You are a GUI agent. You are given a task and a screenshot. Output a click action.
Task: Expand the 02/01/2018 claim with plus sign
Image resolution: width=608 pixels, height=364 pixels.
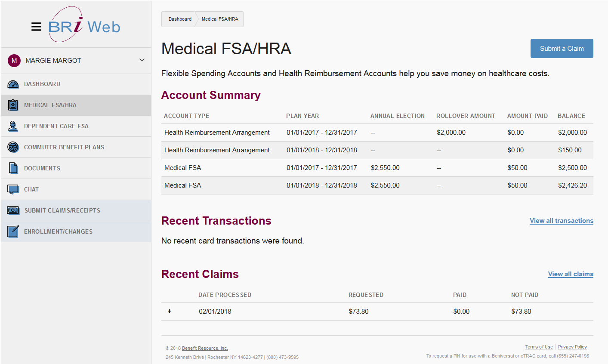[170, 311]
